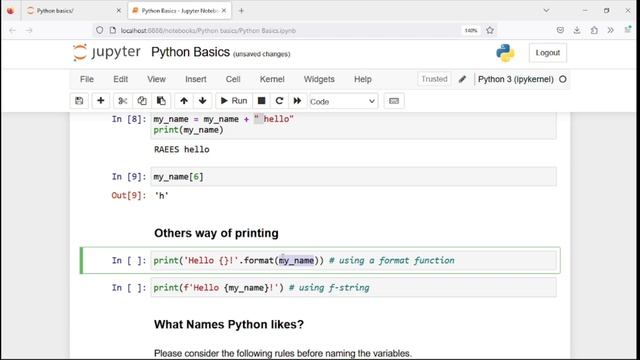Click the Trusted notebook indicator
The height and width of the screenshot is (360, 640).
[434, 79]
